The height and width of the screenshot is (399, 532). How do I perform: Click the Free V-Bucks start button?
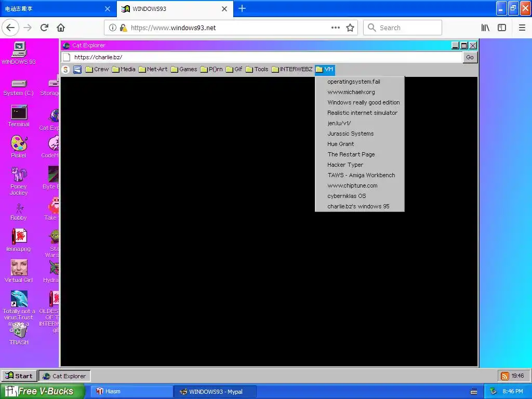[x=42, y=391]
